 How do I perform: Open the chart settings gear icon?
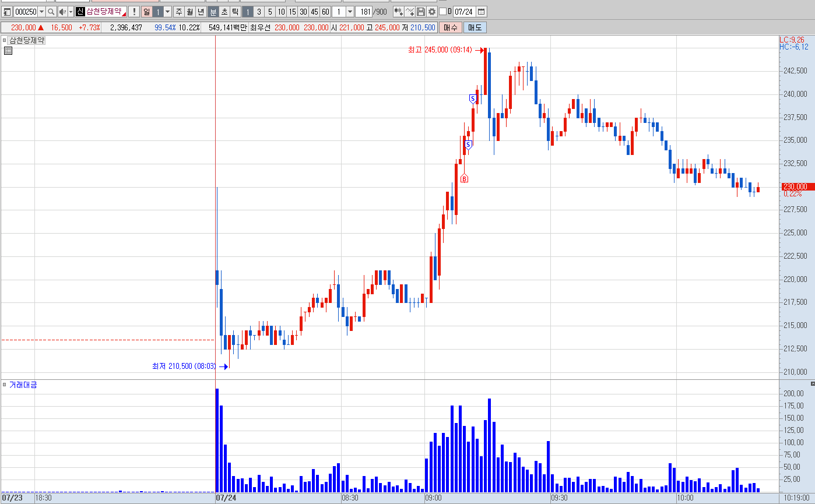coord(432,12)
